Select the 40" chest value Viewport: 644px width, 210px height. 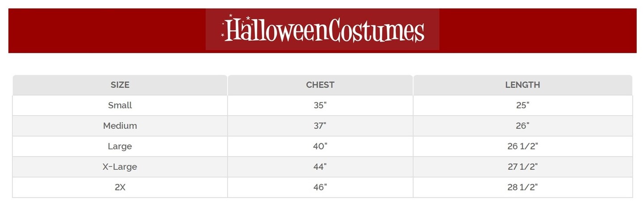[x=320, y=146]
